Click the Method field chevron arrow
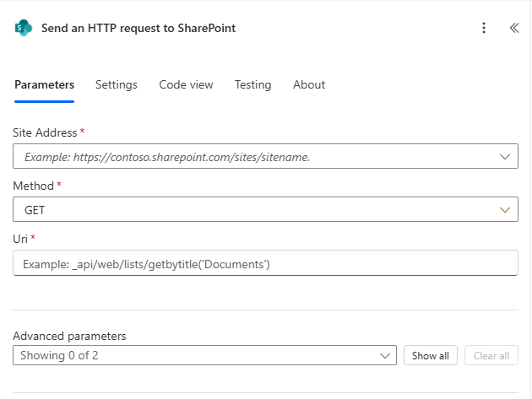 tap(505, 210)
